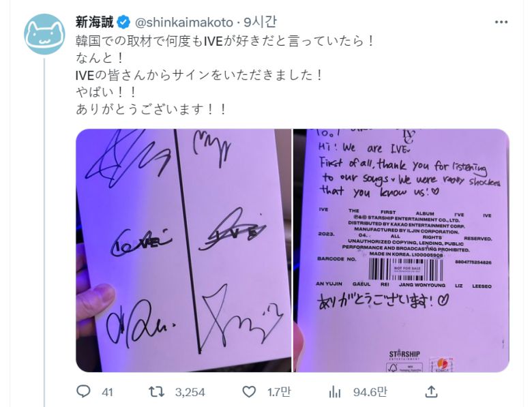Enlarge the left signatures photo
The image size is (532, 407).
[x=183, y=250]
